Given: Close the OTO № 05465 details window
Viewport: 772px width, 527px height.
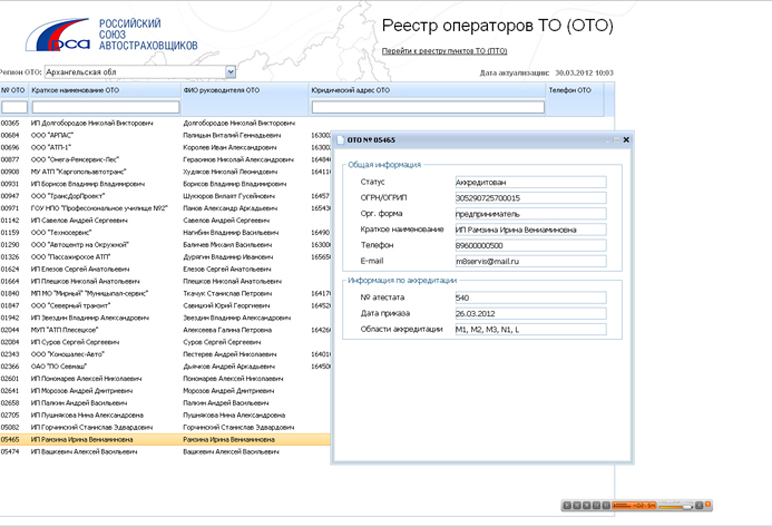Looking at the screenshot, I should 626,140.
